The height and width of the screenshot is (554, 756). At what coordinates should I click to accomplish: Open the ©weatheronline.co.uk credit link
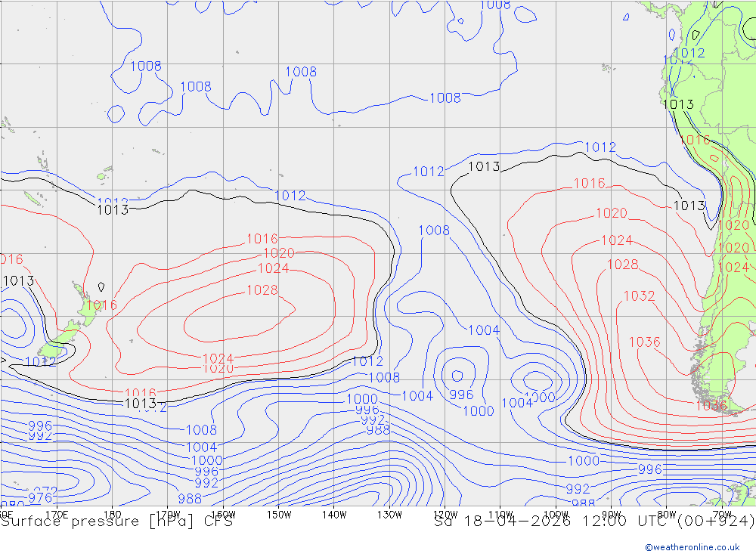point(692,547)
